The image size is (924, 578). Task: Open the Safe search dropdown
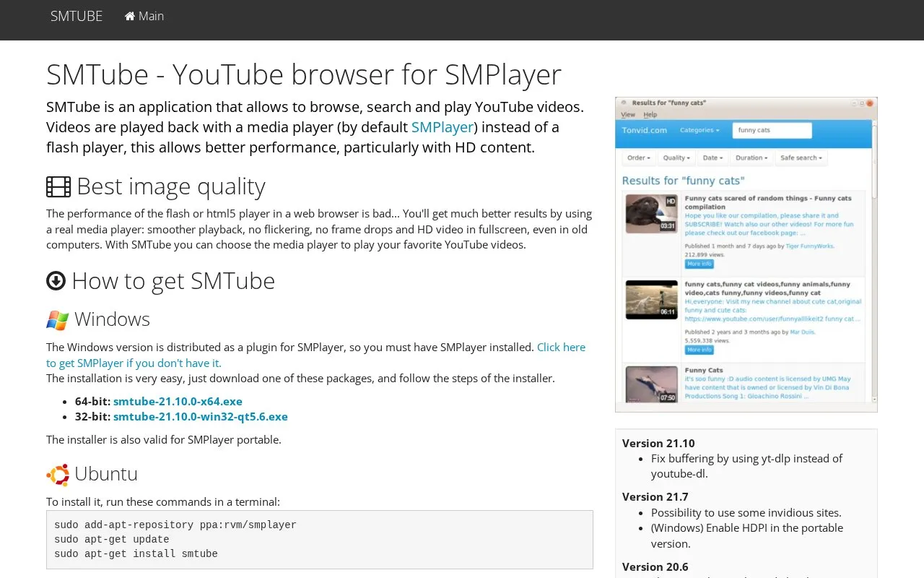pyautogui.click(x=801, y=158)
